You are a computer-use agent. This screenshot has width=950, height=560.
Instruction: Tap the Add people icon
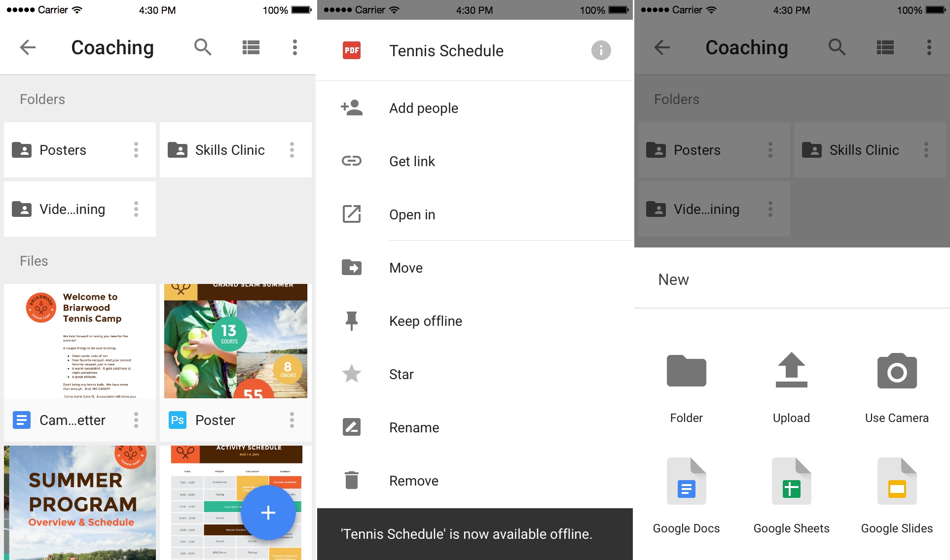pyautogui.click(x=350, y=107)
